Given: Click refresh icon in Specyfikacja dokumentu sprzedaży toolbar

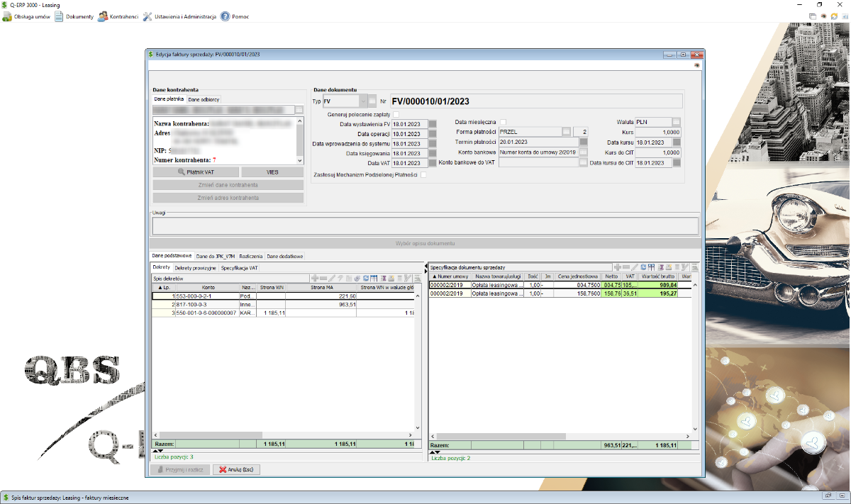Looking at the screenshot, I should click(643, 267).
